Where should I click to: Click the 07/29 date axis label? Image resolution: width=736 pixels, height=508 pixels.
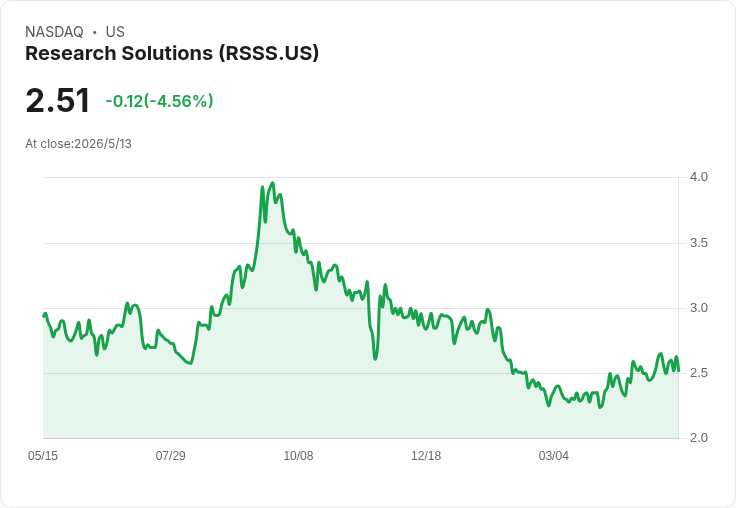pos(170,456)
